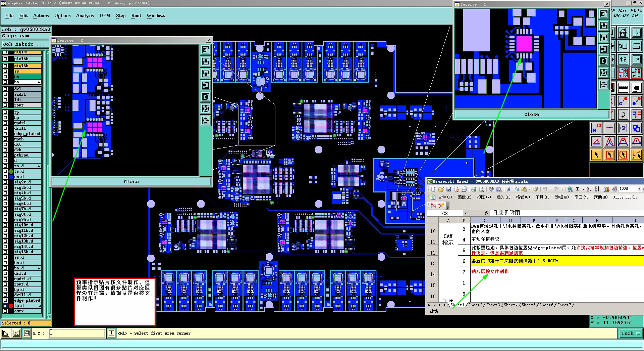Select Excel cell text 不加任何标记
644x351 pixels.
click(x=485, y=239)
